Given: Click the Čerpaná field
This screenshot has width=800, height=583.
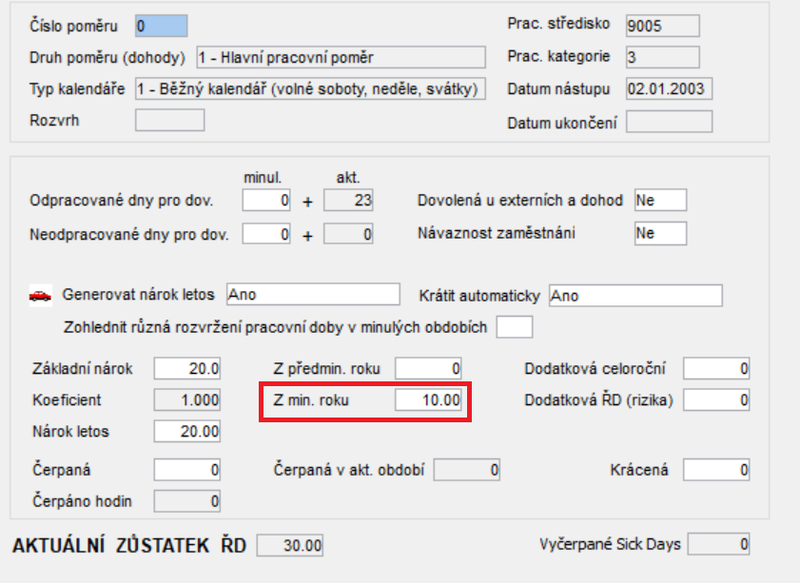Looking at the screenshot, I should [187, 470].
